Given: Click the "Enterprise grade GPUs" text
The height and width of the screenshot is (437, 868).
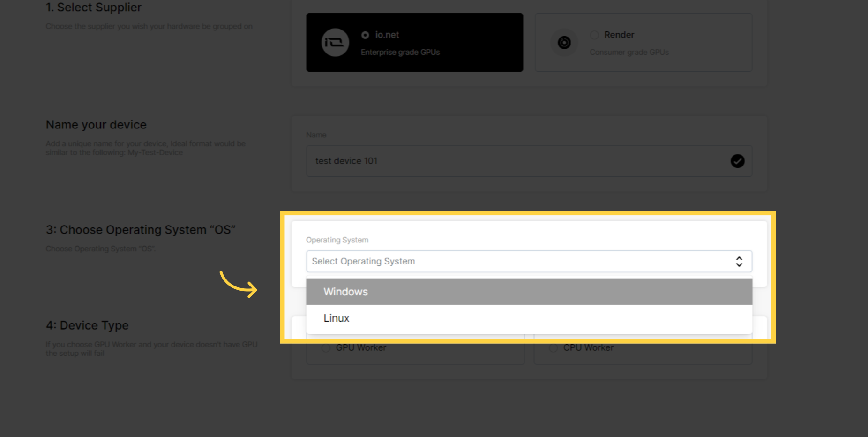Looking at the screenshot, I should pyautogui.click(x=400, y=52).
